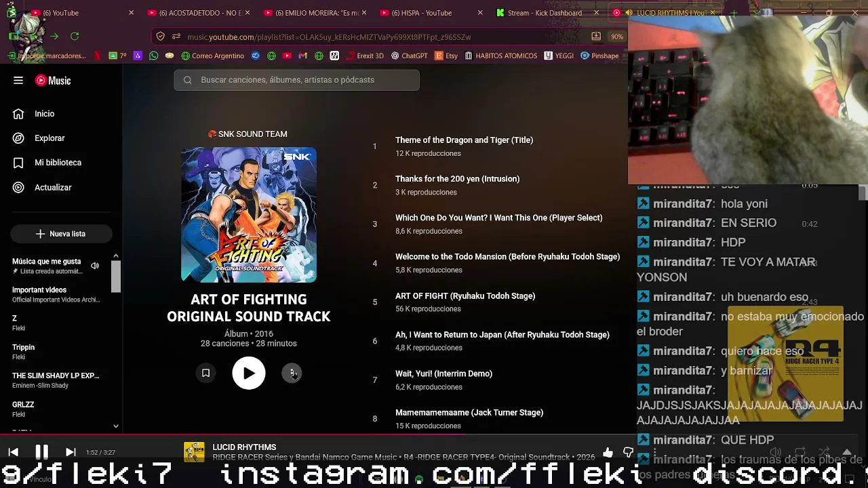
Task: Go forward with the browser arrow
Action: [x=54, y=37]
